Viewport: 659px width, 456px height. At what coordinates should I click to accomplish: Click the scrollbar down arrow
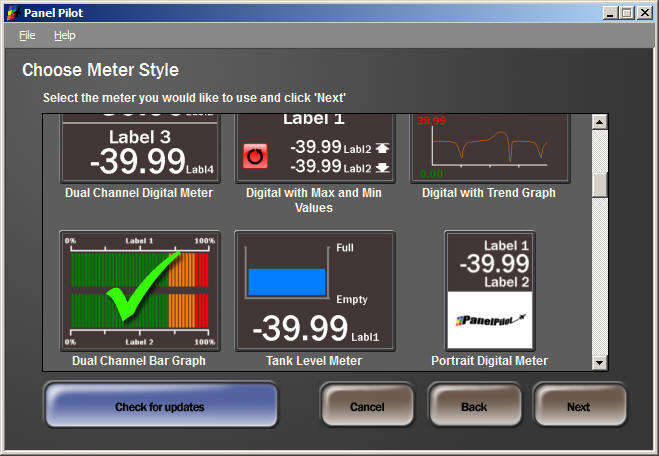[x=600, y=362]
